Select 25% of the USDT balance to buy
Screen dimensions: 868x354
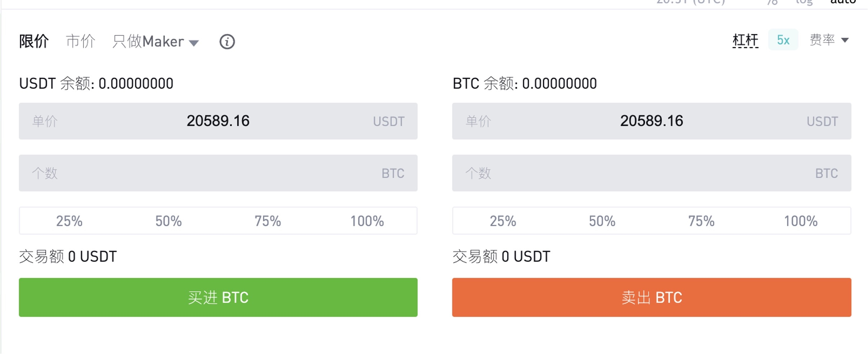(x=69, y=221)
